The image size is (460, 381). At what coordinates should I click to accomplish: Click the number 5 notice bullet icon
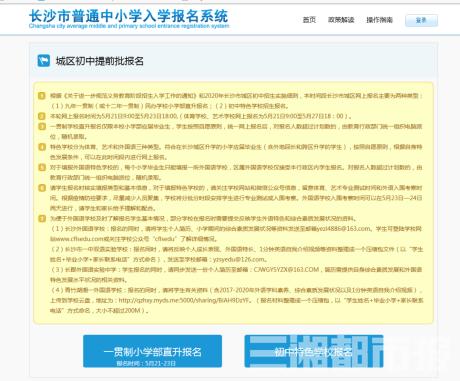pyautogui.click(x=42, y=167)
